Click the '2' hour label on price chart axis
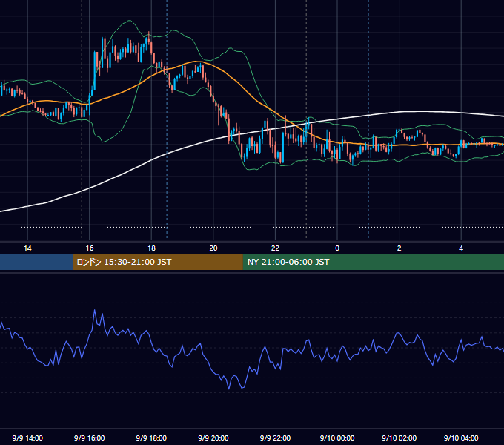504x445 pixels. pos(399,248)
